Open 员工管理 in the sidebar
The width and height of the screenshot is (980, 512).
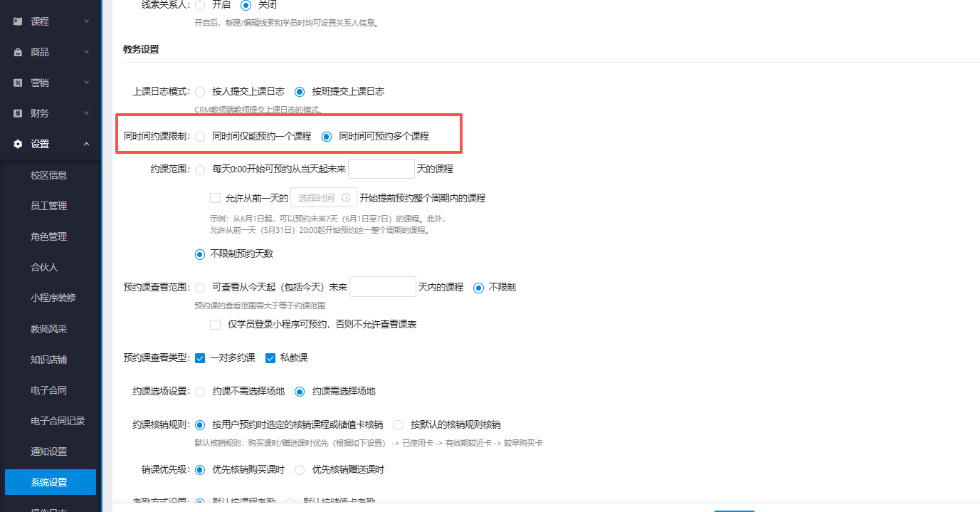coord(50,205)
